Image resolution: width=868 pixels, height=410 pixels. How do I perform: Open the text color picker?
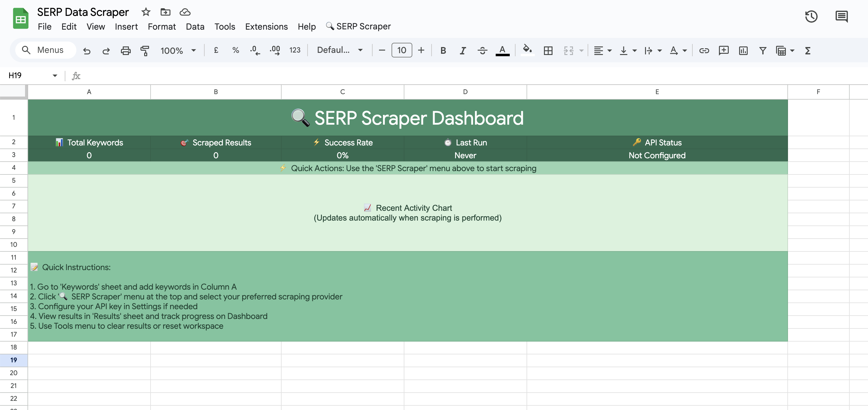pos(502,51)
